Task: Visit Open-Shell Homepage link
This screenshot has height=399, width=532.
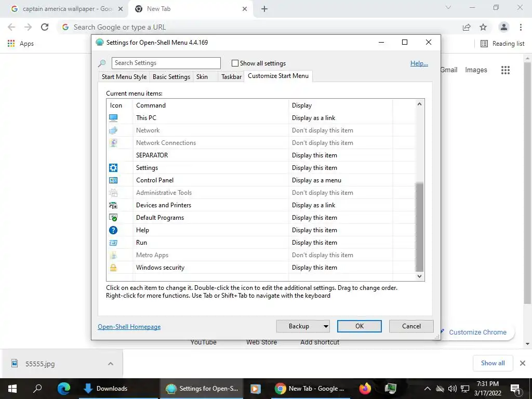Action: coord(129,327)
